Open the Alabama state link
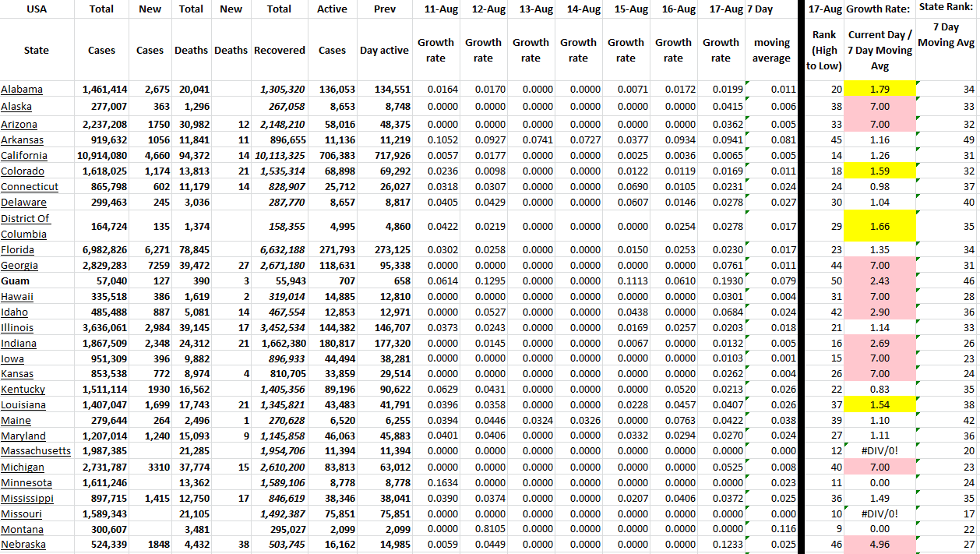 pos(22,90)
